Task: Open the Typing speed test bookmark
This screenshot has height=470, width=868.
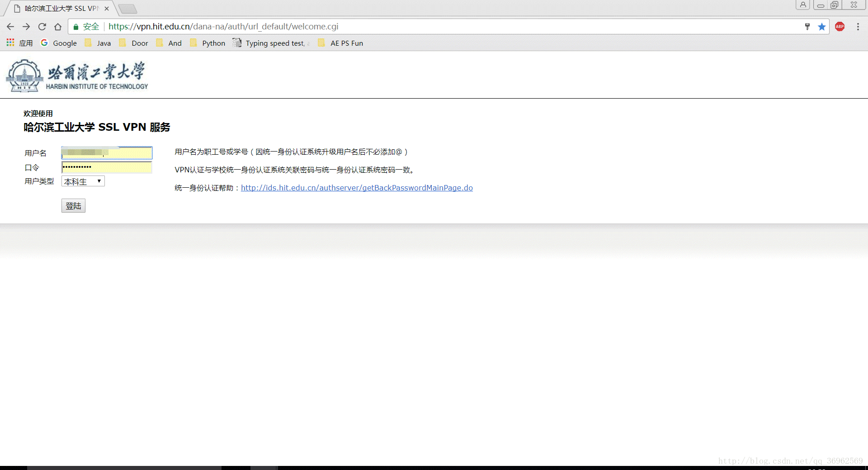Action: tap(271, 43)
